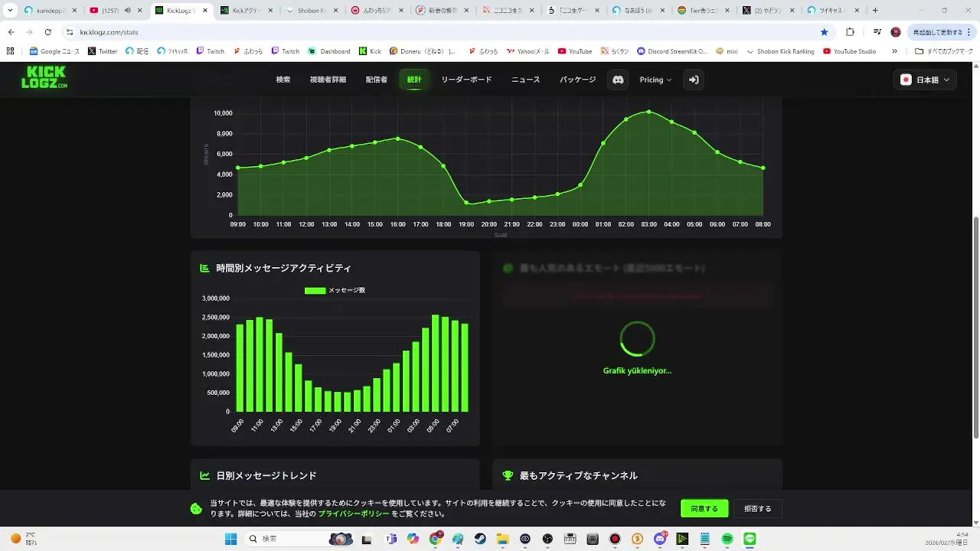Accept cookies with 同意する button

(704, 508)
